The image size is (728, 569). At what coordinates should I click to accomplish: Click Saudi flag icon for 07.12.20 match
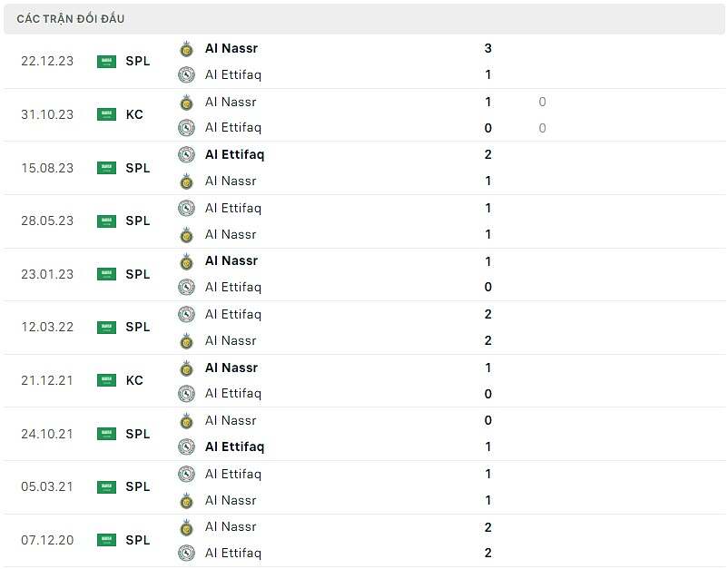click(106, 541)
